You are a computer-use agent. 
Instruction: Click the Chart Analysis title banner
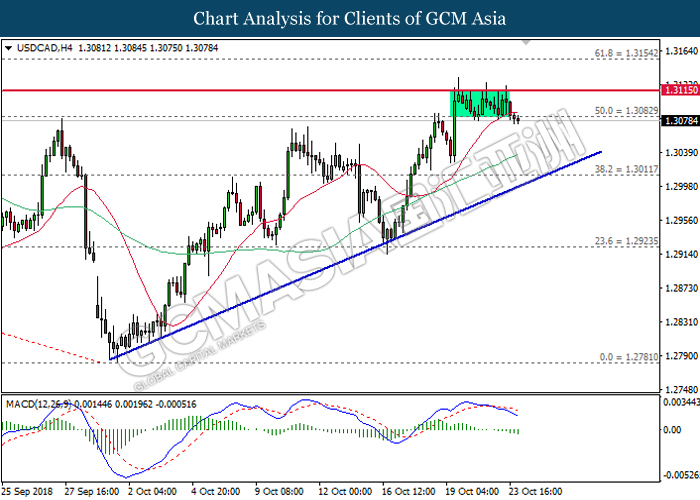click(349, 18)
